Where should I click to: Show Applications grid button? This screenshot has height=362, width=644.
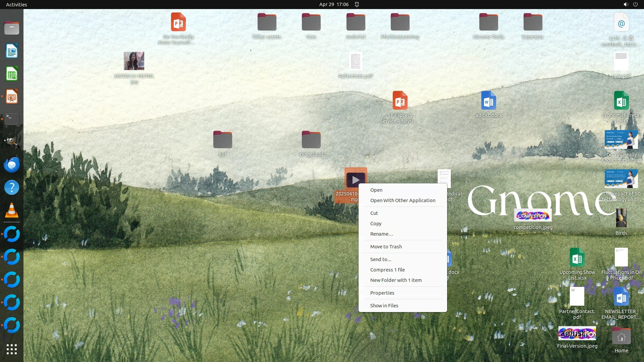point(12,349)
